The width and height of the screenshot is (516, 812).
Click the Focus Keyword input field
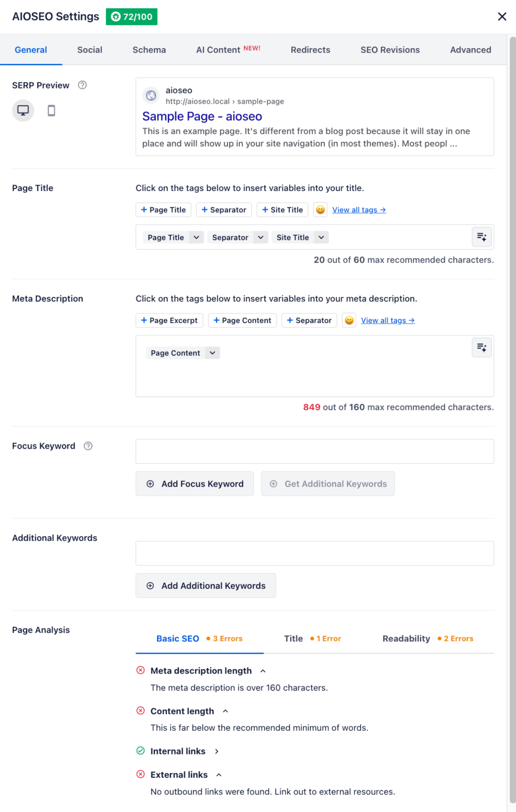(315, 452)
